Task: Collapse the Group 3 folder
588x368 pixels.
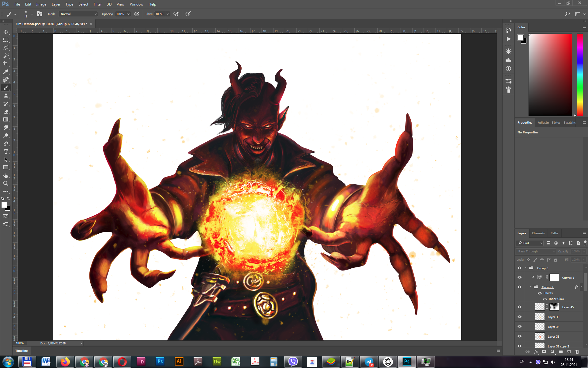Action: 526,268
